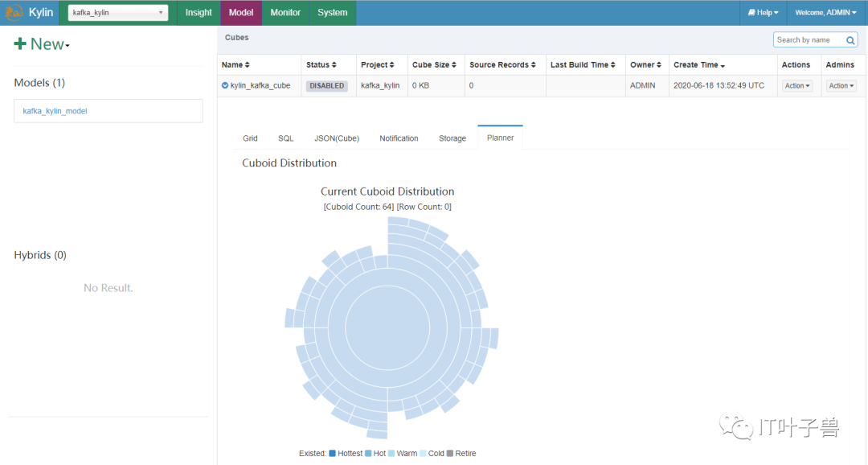Screen dimensions: 868x465
Task: Switch to the Notification tab
Action: tap(399, 138)
